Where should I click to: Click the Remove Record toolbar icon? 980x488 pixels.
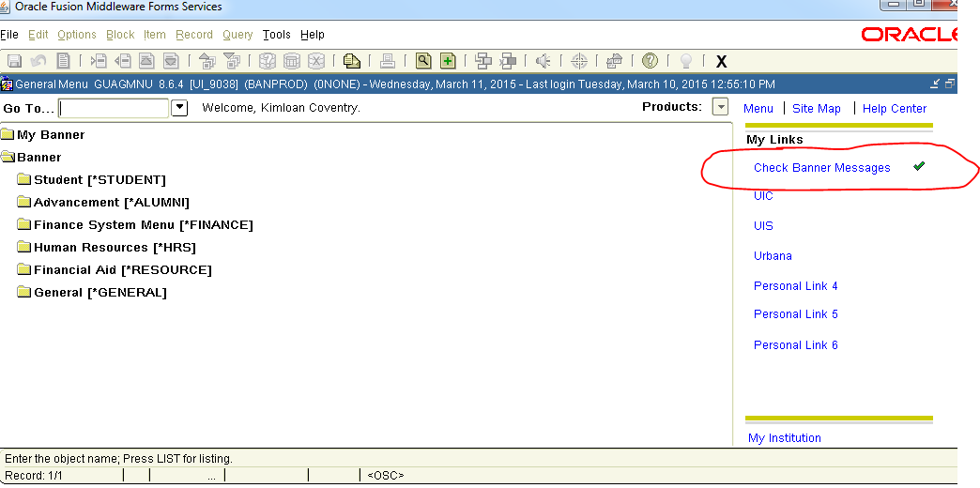pos(123,61)
